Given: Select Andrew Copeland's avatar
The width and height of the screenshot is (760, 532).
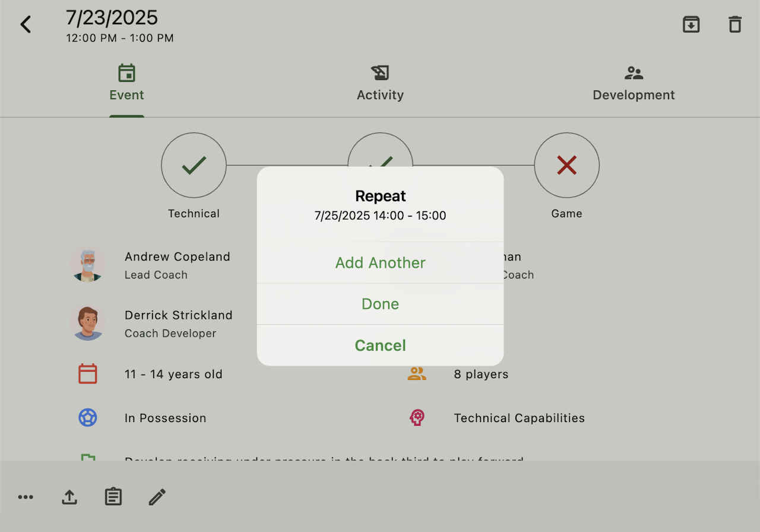Looking at the screenshot, I should click(x=88, y=265).
